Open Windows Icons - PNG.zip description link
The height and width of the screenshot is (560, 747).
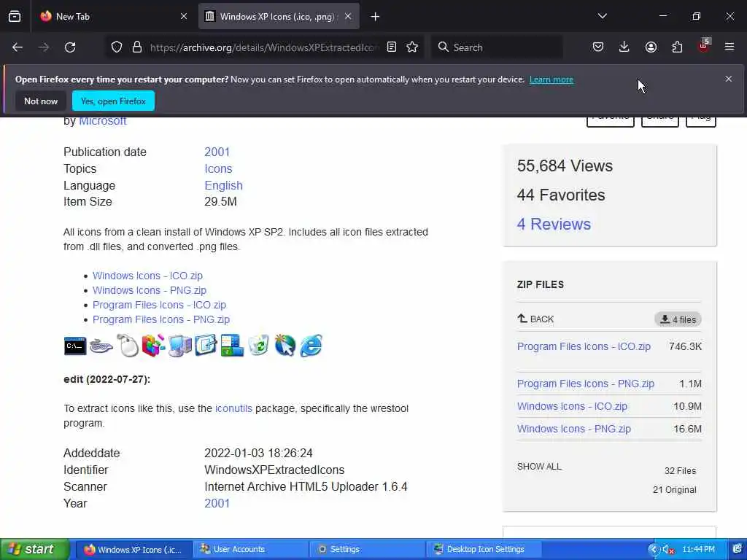(150, 290)
